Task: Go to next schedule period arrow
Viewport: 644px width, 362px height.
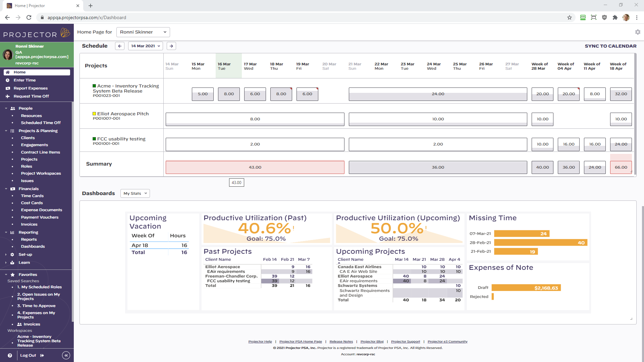Action: click(171, 46)
